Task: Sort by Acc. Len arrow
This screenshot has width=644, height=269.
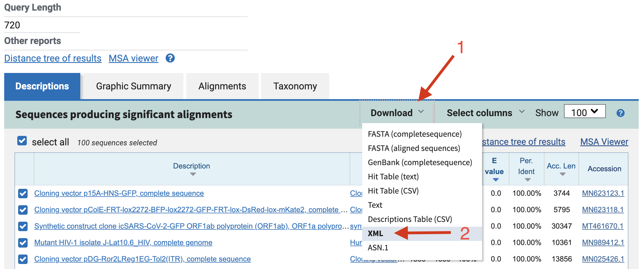Action: coord(562,174)
